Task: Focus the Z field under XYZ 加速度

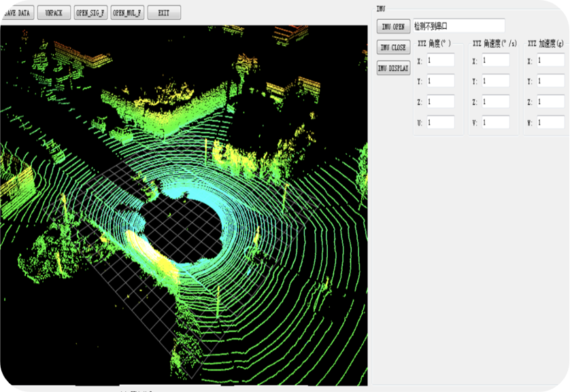Action: [551, 102]
